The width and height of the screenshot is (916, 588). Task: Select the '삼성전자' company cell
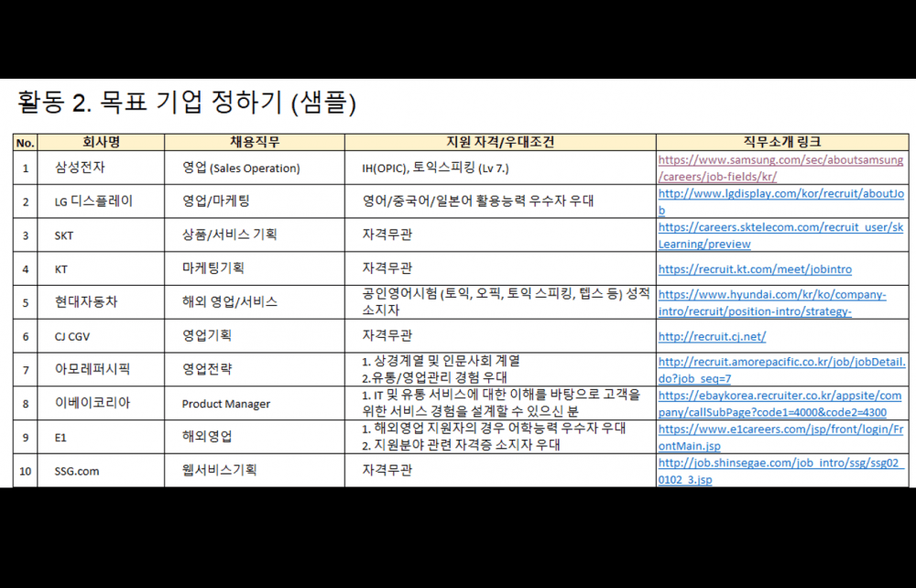pos(101,168)
